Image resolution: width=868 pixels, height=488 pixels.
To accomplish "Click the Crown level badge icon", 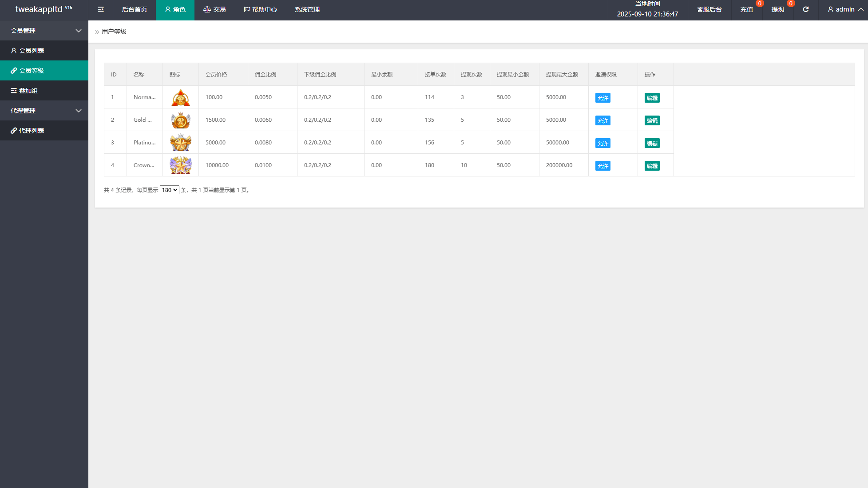I will point(181,165).
